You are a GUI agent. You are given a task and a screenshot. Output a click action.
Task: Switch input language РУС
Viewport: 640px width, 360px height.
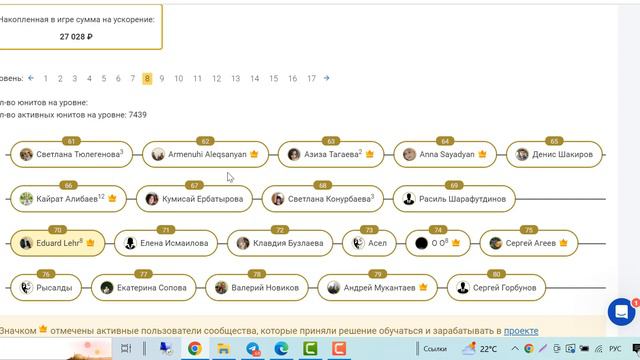tap(615, 349)
